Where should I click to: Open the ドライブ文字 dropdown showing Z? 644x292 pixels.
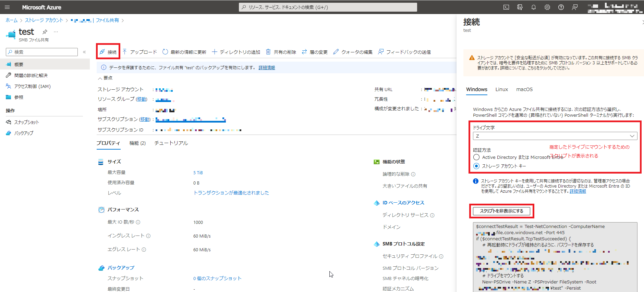[555, 136]
